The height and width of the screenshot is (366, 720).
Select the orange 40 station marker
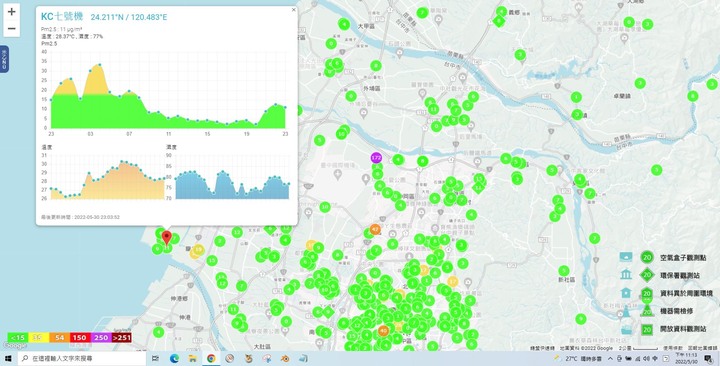point(384,331)
